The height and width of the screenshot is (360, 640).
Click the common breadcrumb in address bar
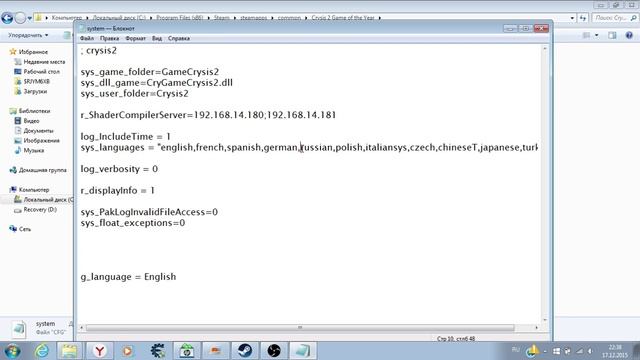coord(289,18)
